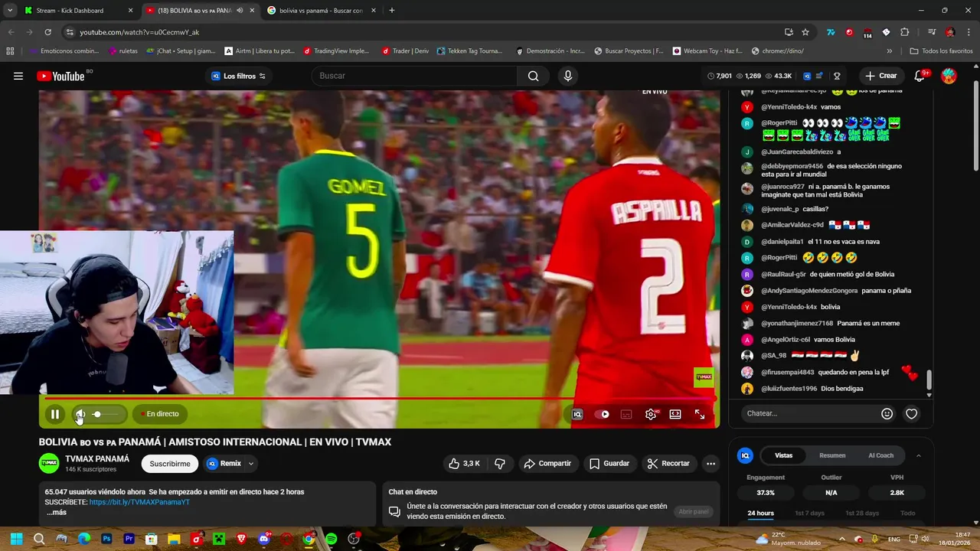Click the search magnifier button
Image resolution: width=980 pixels, height=551 pixels.
coord(533,76)
